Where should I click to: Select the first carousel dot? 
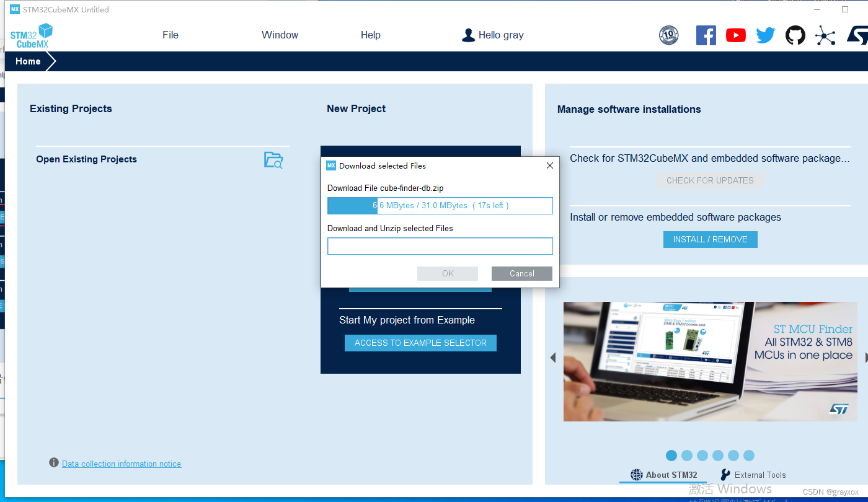tap(671, 456)
